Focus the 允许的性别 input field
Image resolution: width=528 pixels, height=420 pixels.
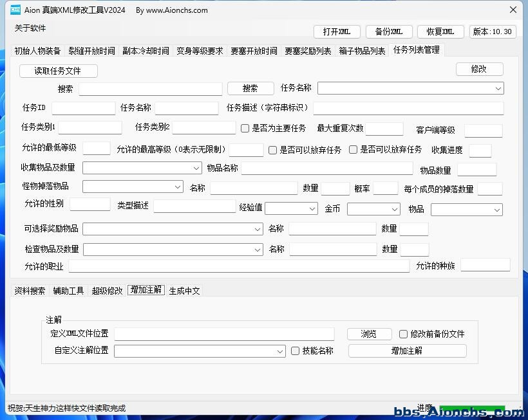(90, 205)
